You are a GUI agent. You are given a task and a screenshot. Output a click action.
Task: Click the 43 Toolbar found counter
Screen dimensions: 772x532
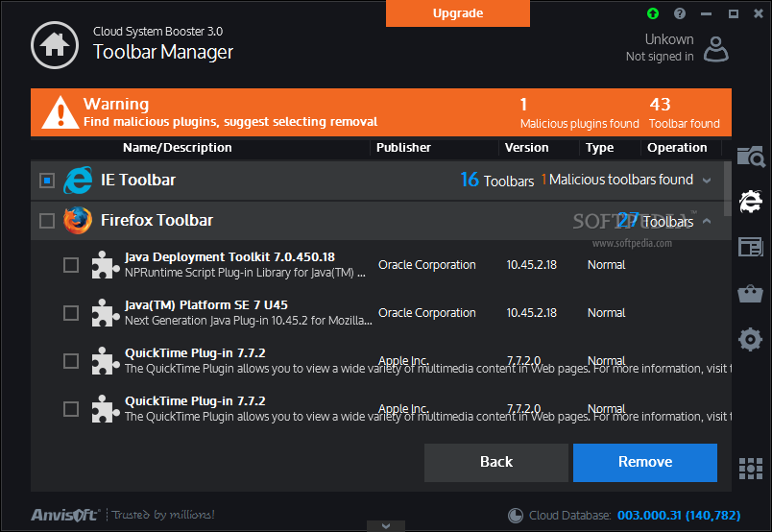(685, 112)
